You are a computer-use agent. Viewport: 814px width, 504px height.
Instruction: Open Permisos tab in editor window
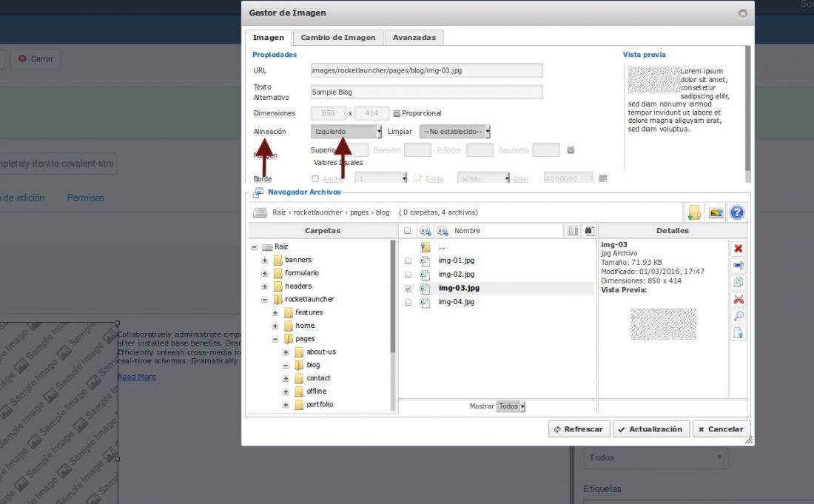pos(86,198)
